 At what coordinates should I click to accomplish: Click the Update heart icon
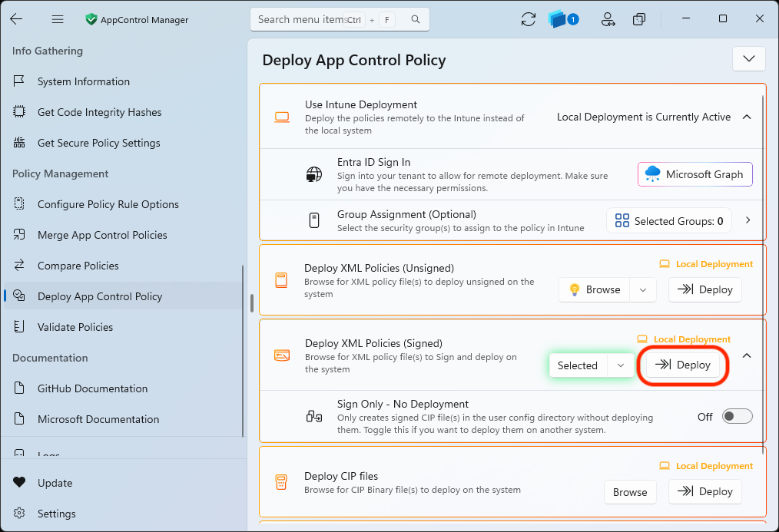[19, 482]
